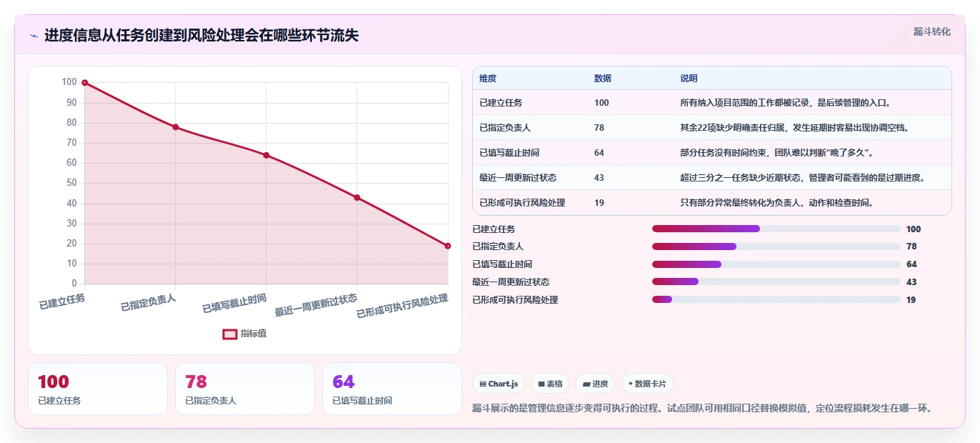The image size is (980, 443).
Task: Click the 维度 column header
Action: pyautogui.click(x=488, y=79)
